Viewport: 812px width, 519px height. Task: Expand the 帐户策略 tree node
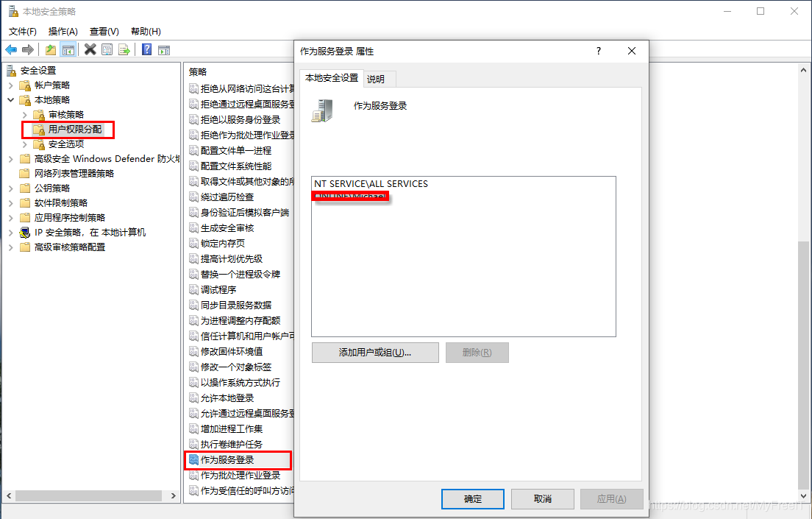[x=11, y=85]
